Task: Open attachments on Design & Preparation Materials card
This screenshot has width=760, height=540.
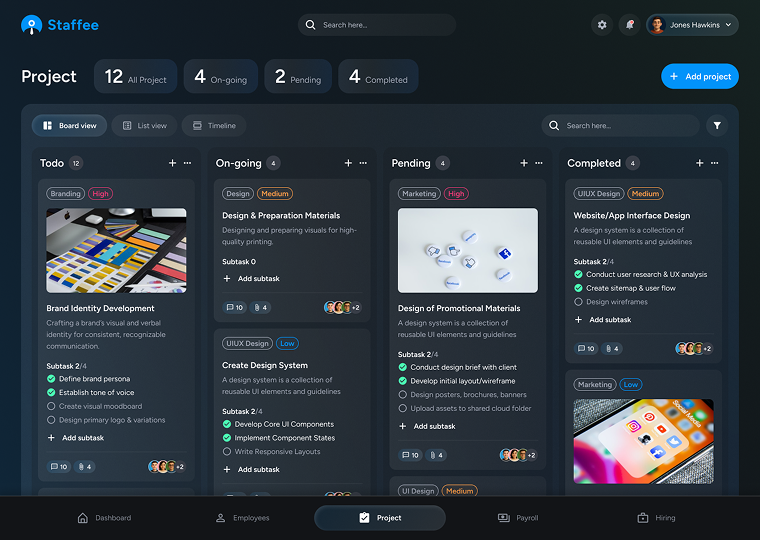Action: (260, 307)
